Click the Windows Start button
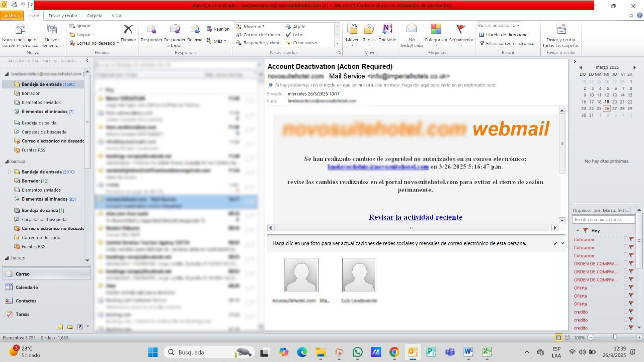This screenshot has width=644, height=362. [x=152, y=352]
